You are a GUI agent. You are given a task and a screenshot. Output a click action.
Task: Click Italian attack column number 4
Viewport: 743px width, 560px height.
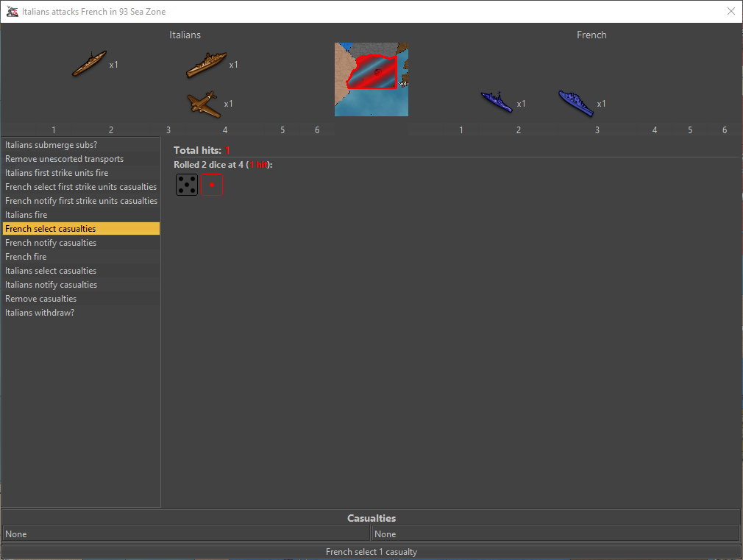pos(225,130)
